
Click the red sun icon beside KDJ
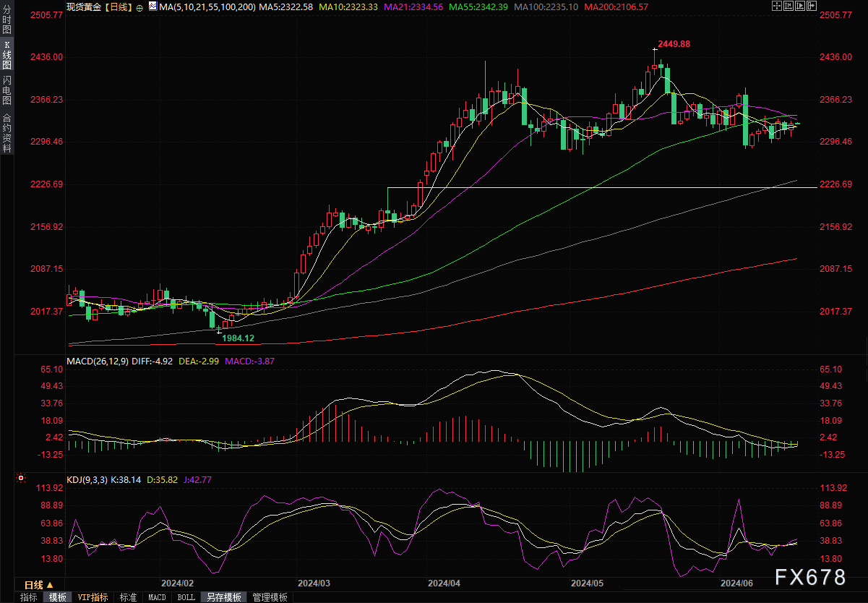(21, 479)
